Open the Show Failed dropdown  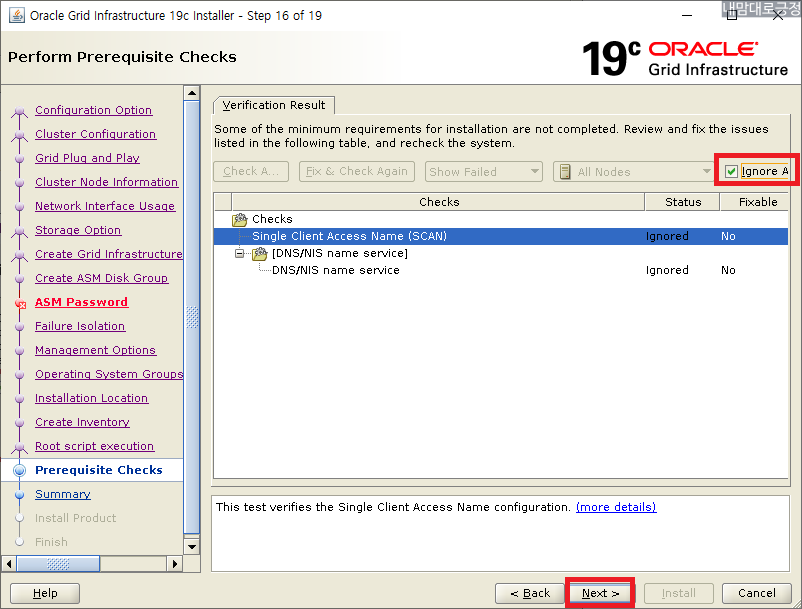483,172
